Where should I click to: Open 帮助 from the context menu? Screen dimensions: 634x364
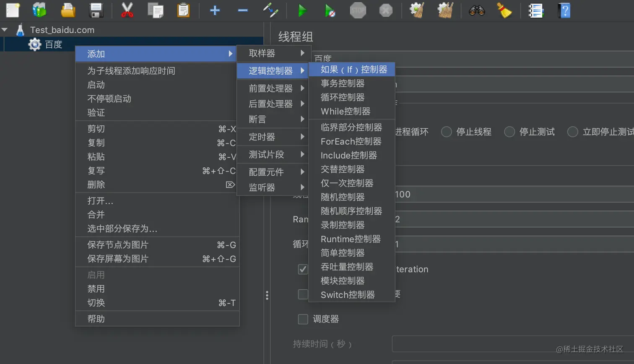click(x=157, y=319)
